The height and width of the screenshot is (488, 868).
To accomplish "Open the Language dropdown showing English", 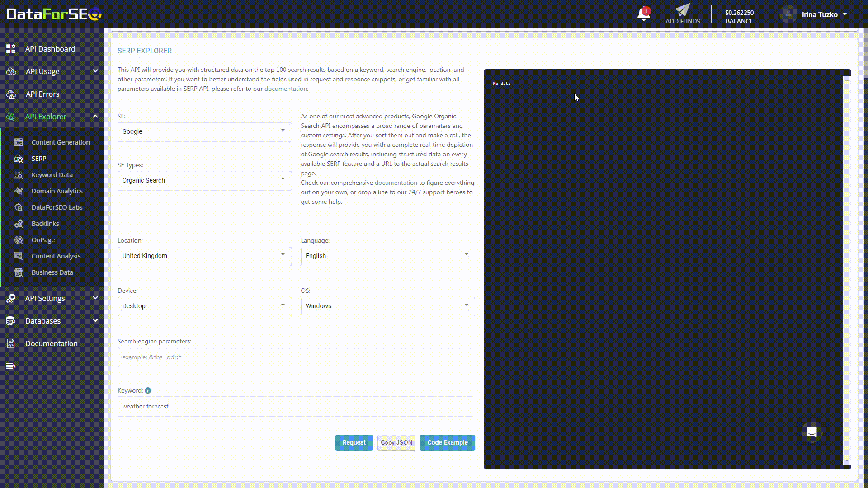I will pos(388,256).
